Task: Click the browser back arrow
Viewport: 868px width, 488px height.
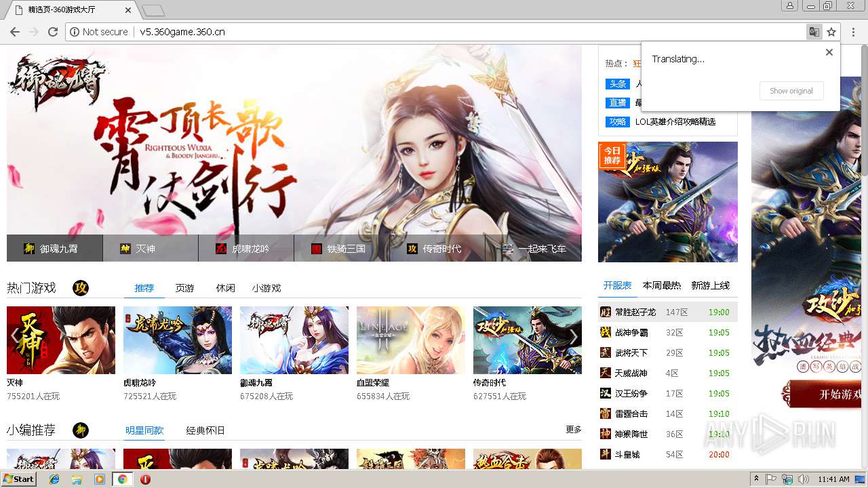Action: tap(15, 32)
